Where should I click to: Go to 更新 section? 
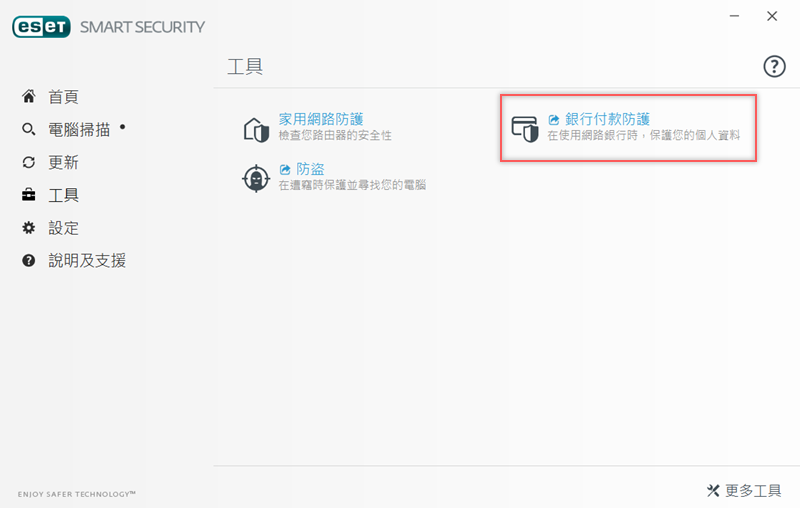(63, 163)
